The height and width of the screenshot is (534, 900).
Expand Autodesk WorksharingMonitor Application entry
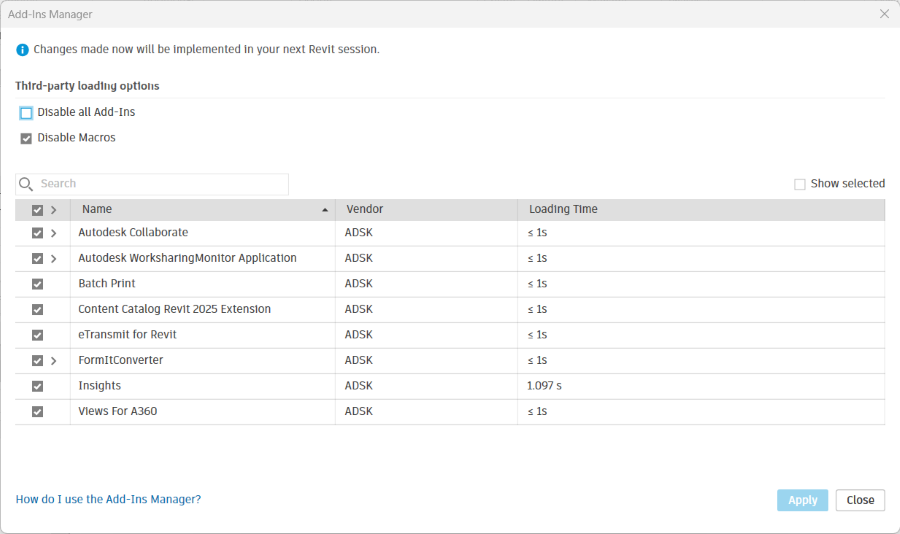coord(53,258)
